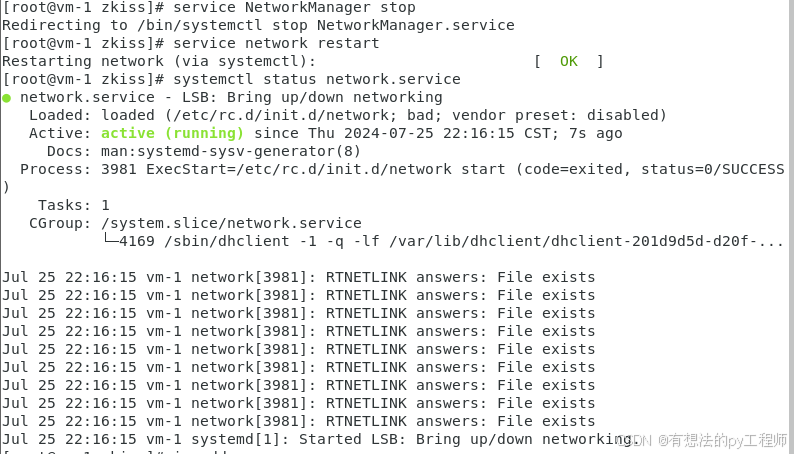Screen dimensions: 794x454
Task: Click the green 'active (running)' status text
Action: pyautogui.click(x=172, y=133)
